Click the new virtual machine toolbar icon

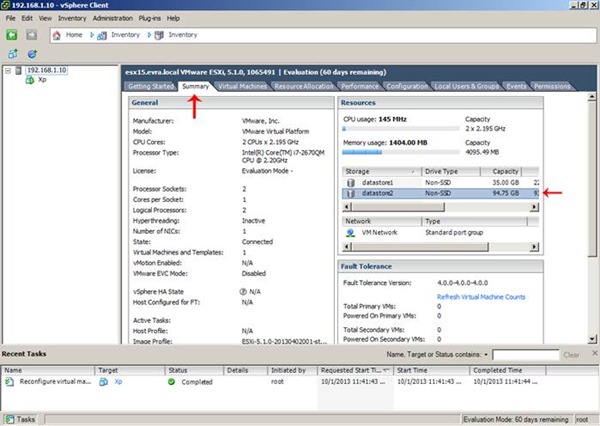(x=11, y=54)
